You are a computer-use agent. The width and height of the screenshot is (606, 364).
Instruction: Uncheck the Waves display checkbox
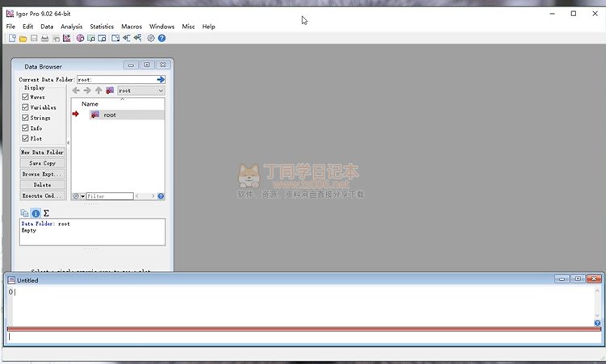25,97
